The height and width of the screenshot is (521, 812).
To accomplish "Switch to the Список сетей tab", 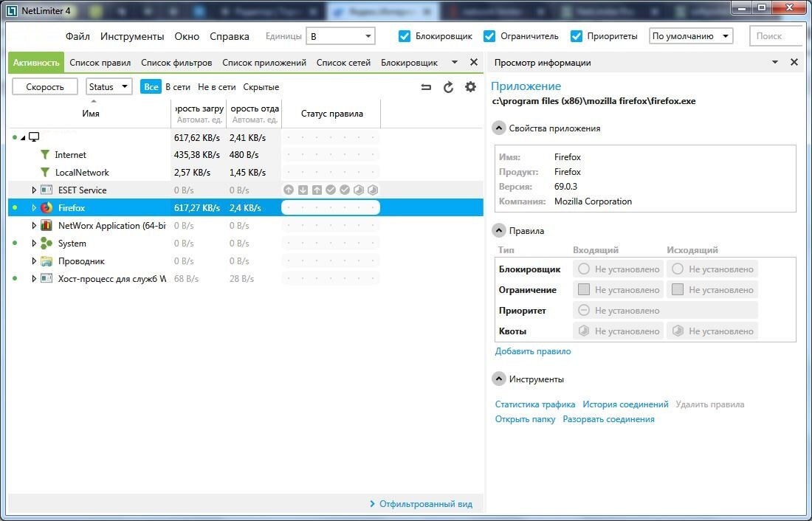I will tap(343, 62).
